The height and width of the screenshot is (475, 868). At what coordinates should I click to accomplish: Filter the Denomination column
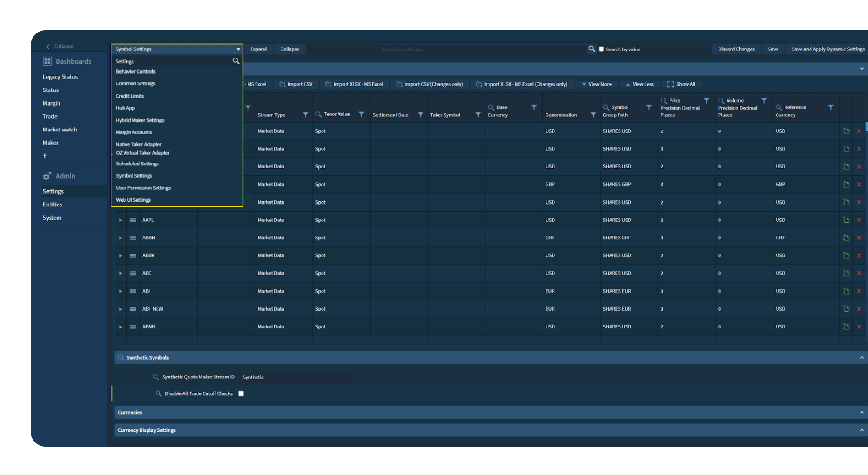pyautogui.click(x=593, y=115)
